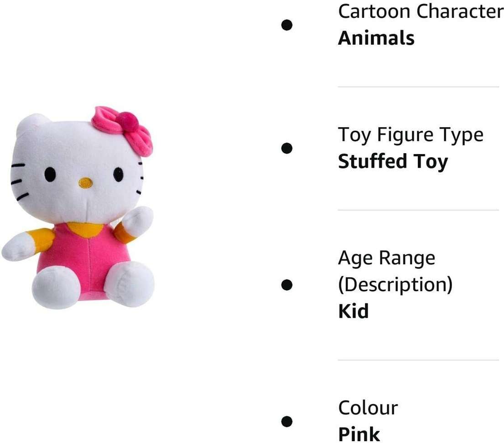Click the plush toy's yellow nose
The image size is (504, 443).
tap(85, 183)
